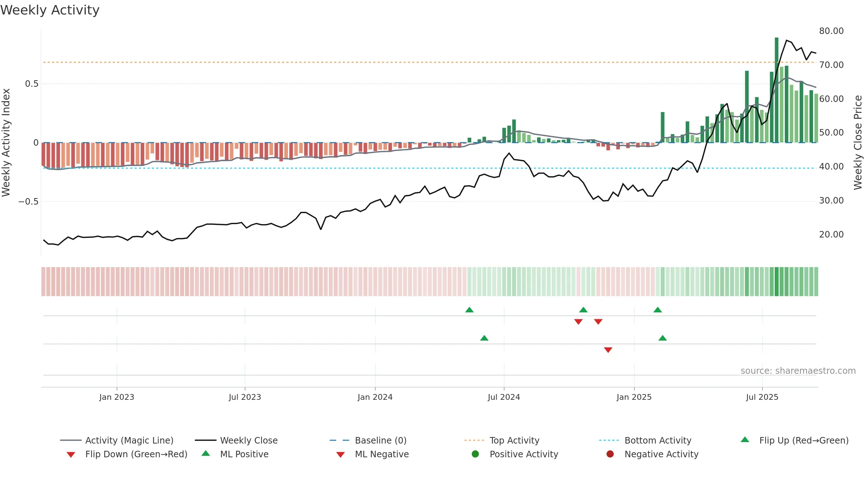Click the Jan 2023 x-axis label
This screenshot has width=868, height=488.
coord(117,397)
